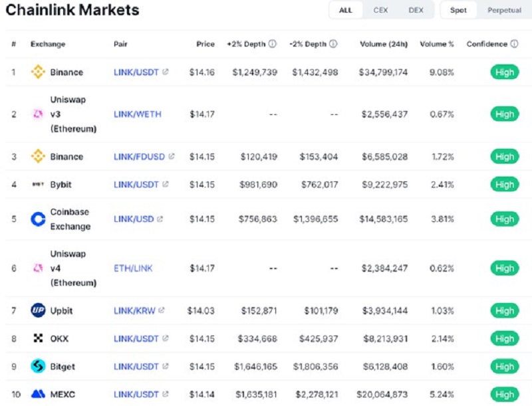Click the OKX exchange name

click(59, 339)
